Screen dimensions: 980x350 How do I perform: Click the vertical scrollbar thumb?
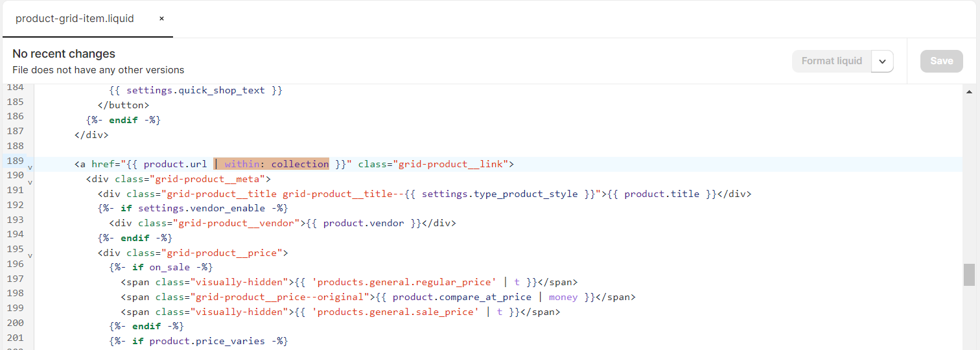click(969, 275)
